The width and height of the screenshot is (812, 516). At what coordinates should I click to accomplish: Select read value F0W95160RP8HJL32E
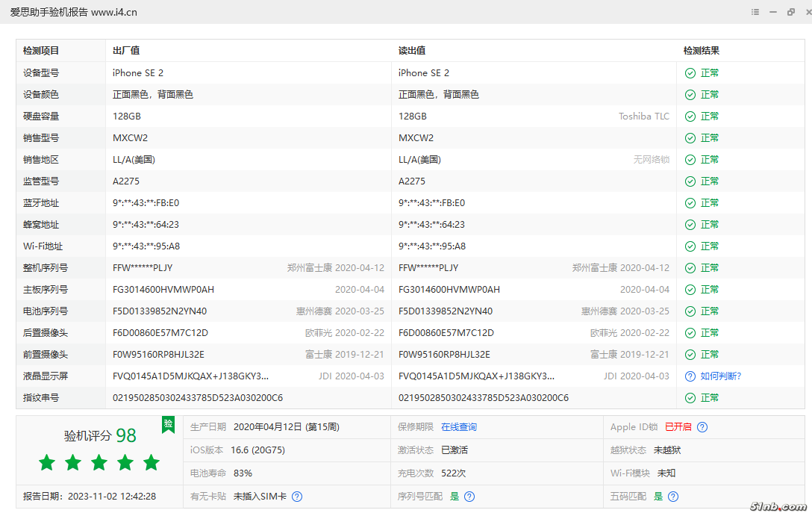pos(444,355)
